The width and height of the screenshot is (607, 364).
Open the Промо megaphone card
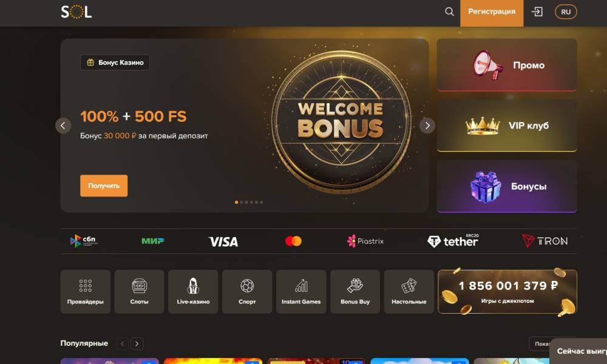coord(507,65)
